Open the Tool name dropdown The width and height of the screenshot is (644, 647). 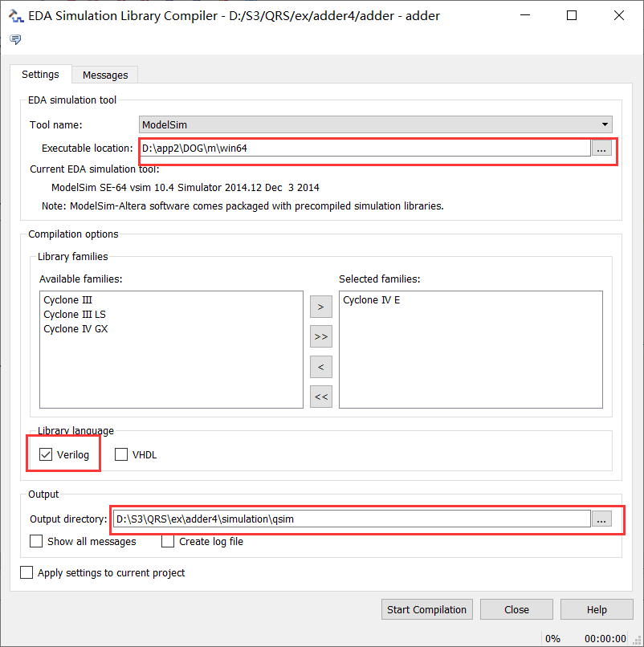tap(375, 124)
